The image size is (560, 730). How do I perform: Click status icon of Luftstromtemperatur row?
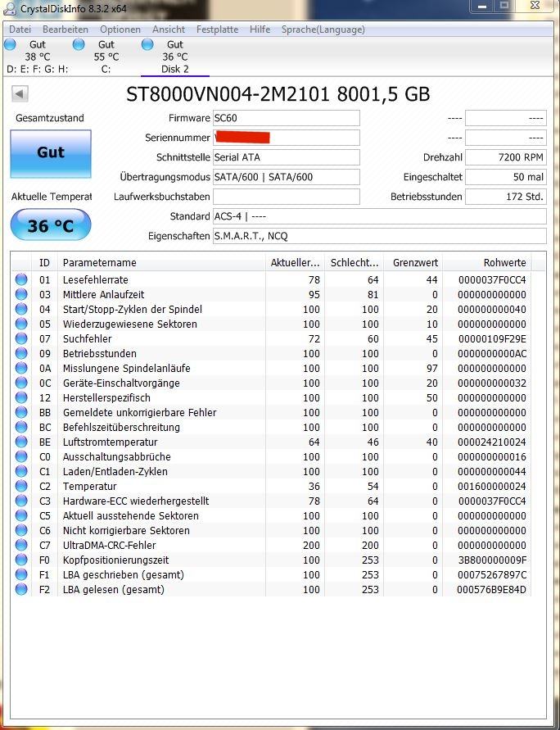[21, 442]
